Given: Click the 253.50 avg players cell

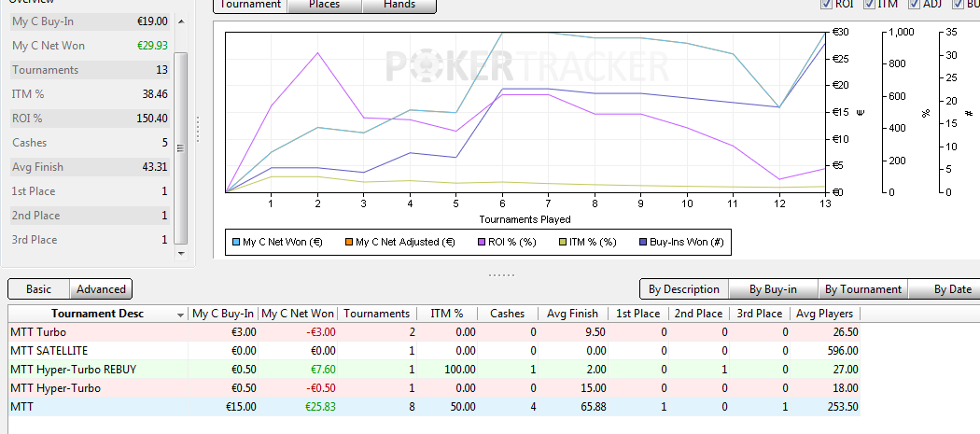Looking at the screenshot, I should [x=841, y=407].
